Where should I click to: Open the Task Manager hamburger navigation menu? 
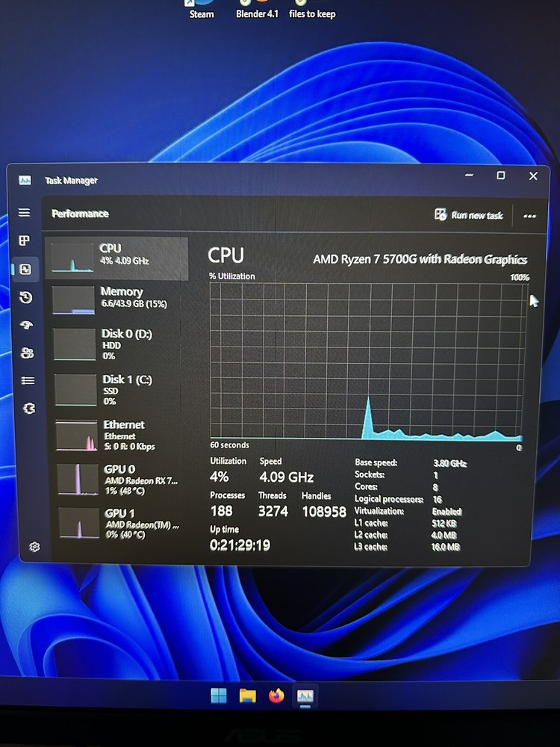(x=25, y=212)
